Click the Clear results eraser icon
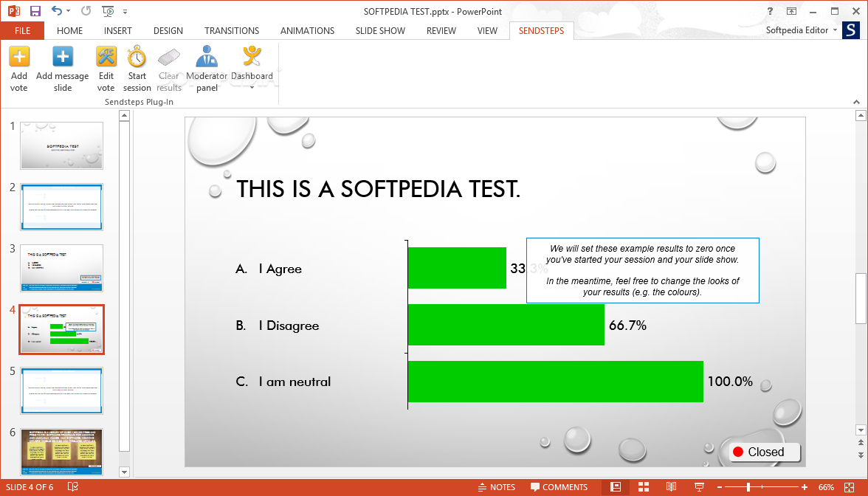 coord(169,56)
